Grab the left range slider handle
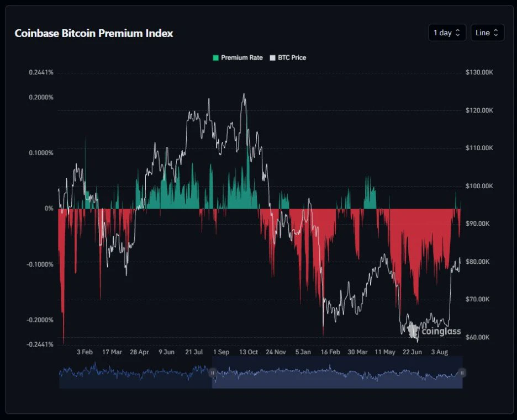Screen dimensions: 517x420 click(212, 373)
